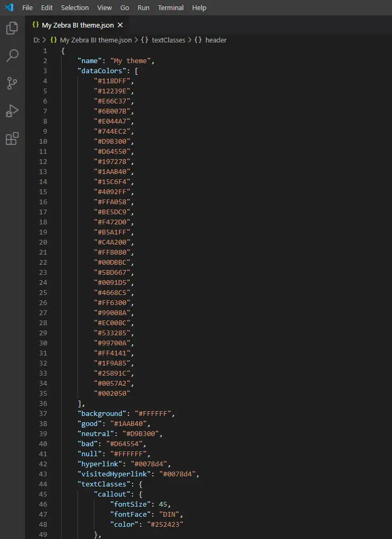
Task: Click the color value "#E044A7"
Action: [112, 121]
